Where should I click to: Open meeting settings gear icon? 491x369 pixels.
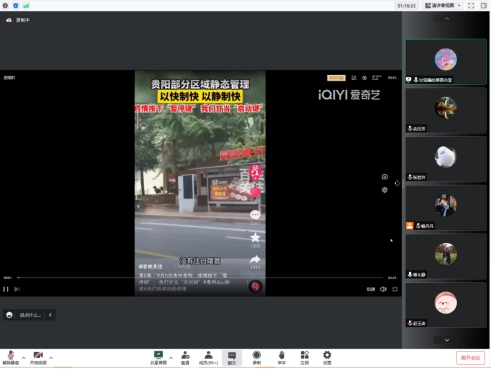(x=327, y=358)
